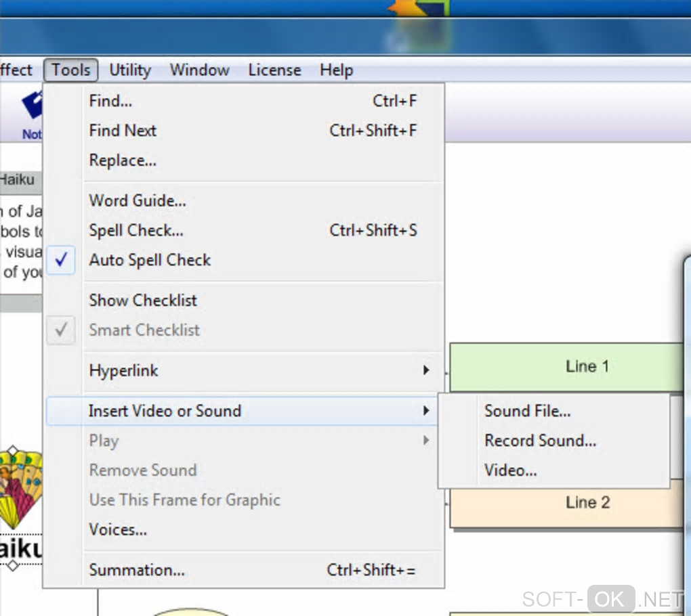Click the Summation... menu item
This screenshot has width=691, height=616.
[x=137, y=570]
